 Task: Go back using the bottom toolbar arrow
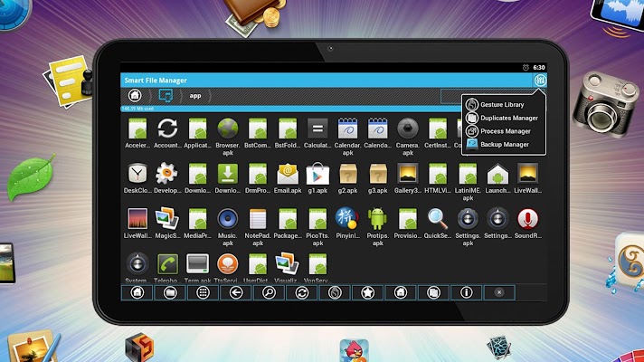click(236, 292)
